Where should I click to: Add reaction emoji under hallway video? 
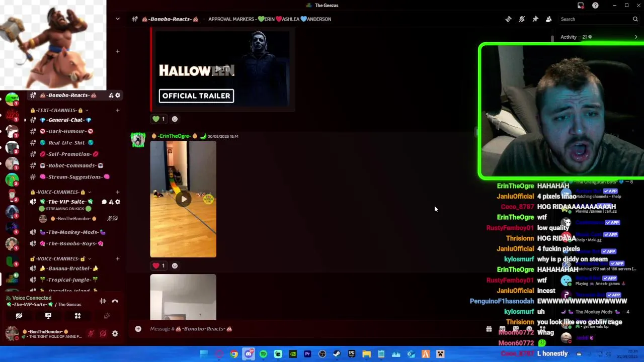[x=175, y=266]
